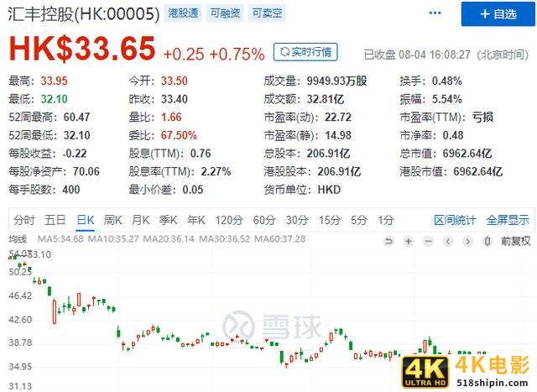
Task: Move chart left with the left chevron
Action: pyautogui.click(x=447, y=242)
